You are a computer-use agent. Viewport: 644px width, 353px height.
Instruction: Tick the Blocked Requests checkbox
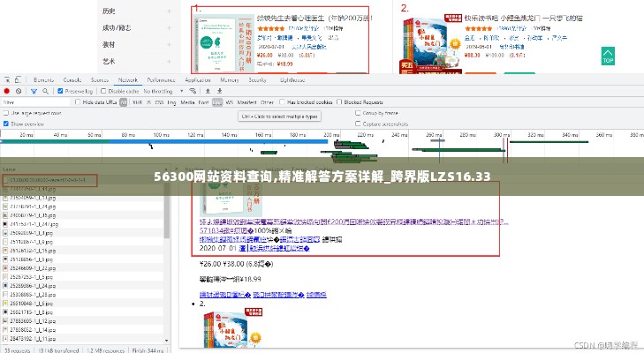click(x=339, y=102)
